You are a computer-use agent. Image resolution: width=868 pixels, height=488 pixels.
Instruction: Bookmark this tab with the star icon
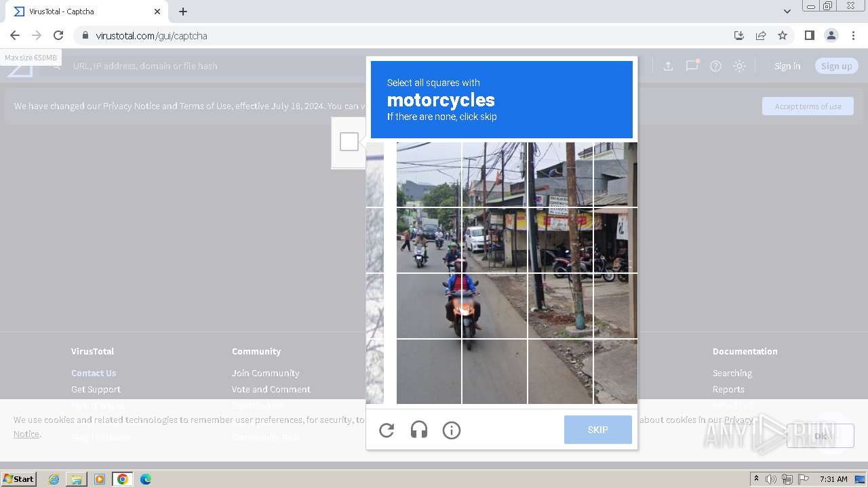(x=783, y=35)
